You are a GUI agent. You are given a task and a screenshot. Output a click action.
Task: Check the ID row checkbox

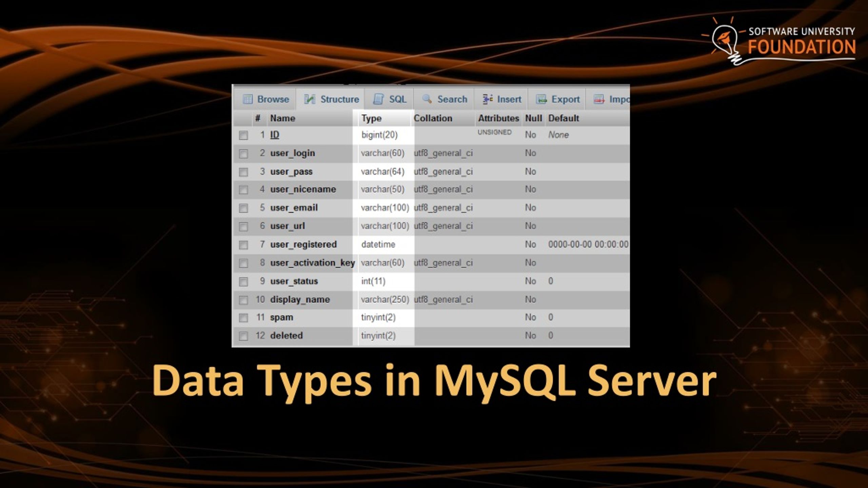point(243,134)
